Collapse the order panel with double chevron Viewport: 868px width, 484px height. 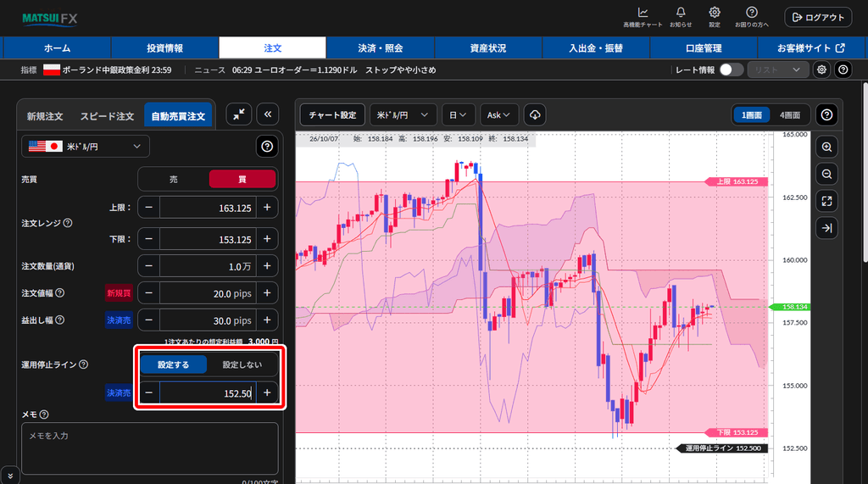[x=267, y=114]
